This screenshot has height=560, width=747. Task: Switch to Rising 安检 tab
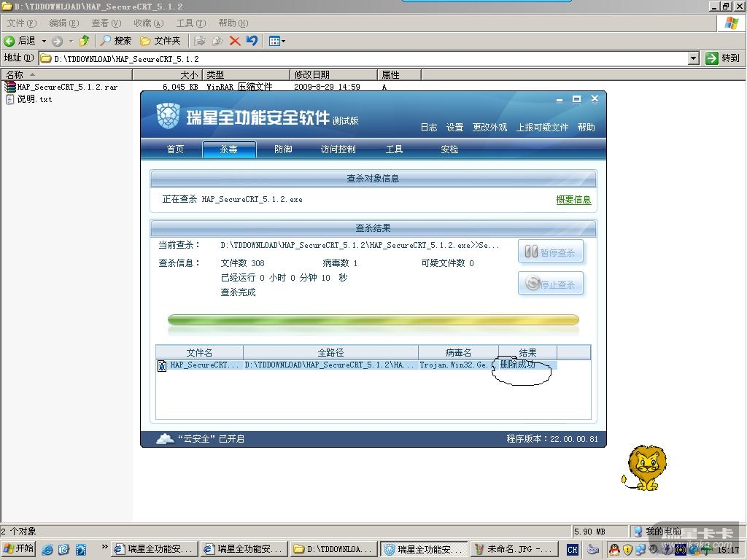point(449,149)
